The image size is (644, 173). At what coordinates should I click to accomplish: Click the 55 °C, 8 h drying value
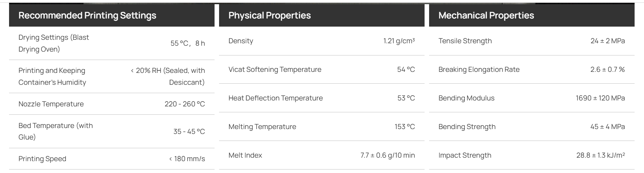(x=188, y=43)
